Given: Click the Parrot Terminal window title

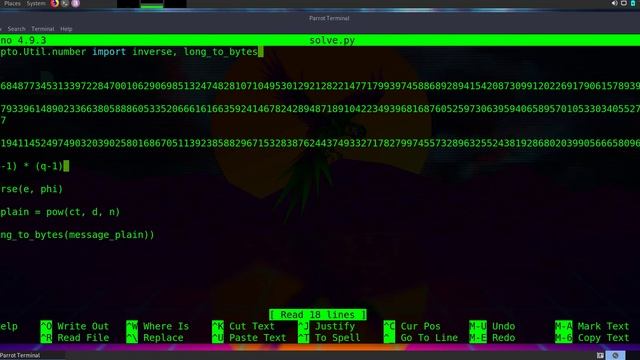Looking at the screenshot, I should tap(329, 18).
